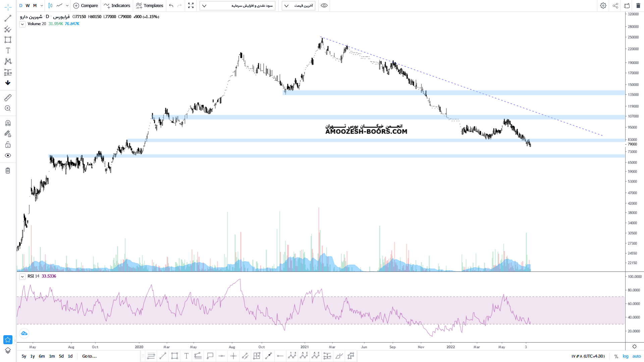
Task: Select the 6m time range
Action: point(42,356)
